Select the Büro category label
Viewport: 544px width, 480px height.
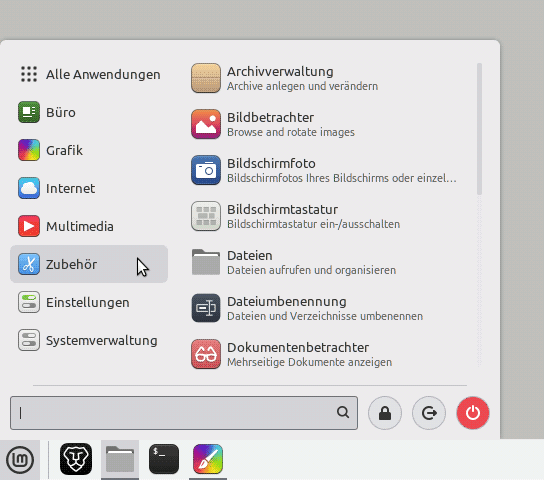pyautogui.click(x=61, y=112)
